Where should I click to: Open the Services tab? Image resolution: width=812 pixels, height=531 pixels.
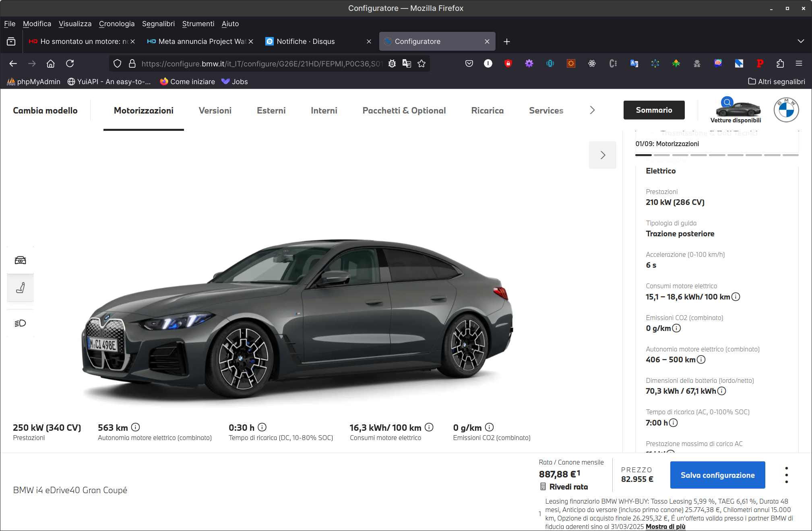[x=546, y=111]
